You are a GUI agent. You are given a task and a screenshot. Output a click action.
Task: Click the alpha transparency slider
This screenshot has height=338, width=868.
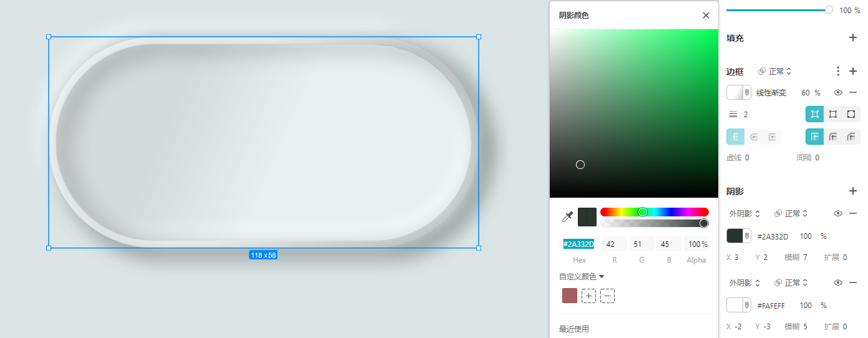coord(655,223)
